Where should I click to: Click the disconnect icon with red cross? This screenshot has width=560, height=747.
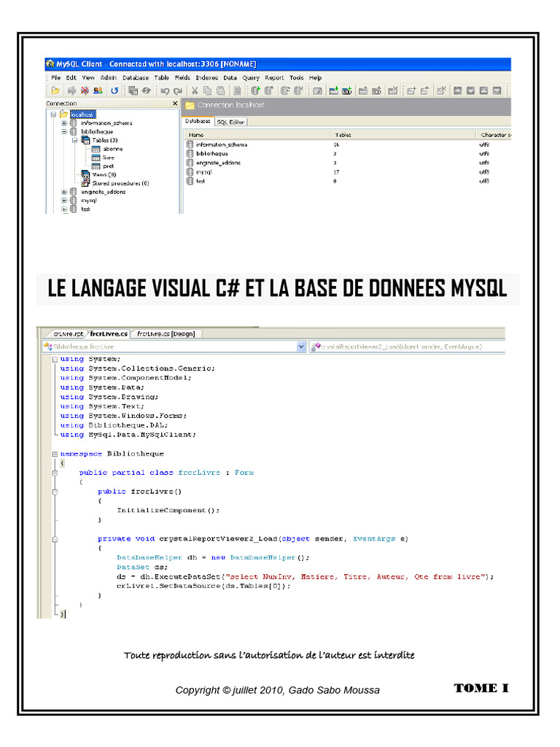tap(85, 90)
